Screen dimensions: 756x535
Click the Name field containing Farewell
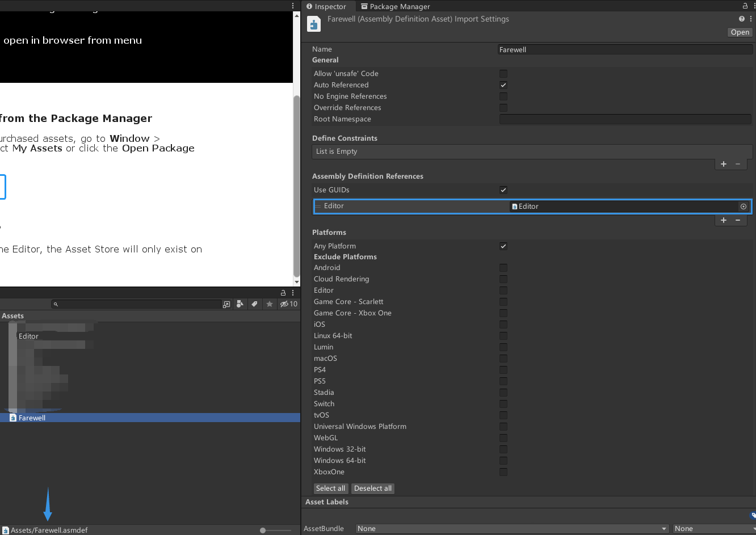tap(625, 50)
